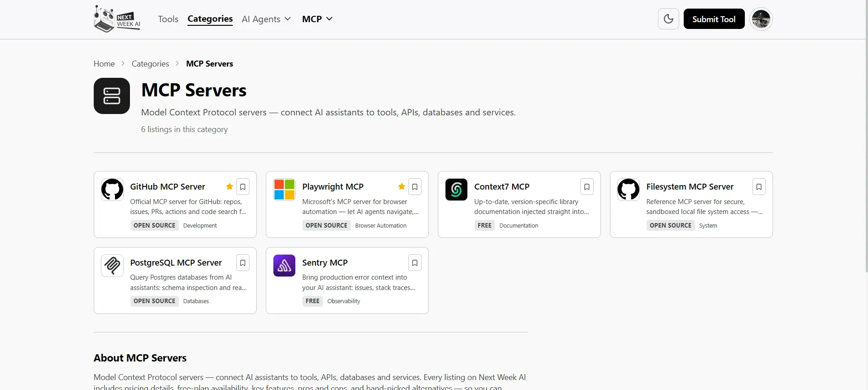
Task: Bookmark the Playwright MCP listing
Action: 415,187
